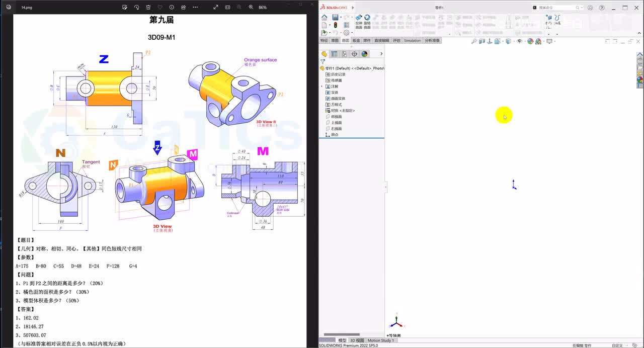The image size is (644, 348).
Task: Switch to the 焊件 ribbon tab
Action: [367, 40]
